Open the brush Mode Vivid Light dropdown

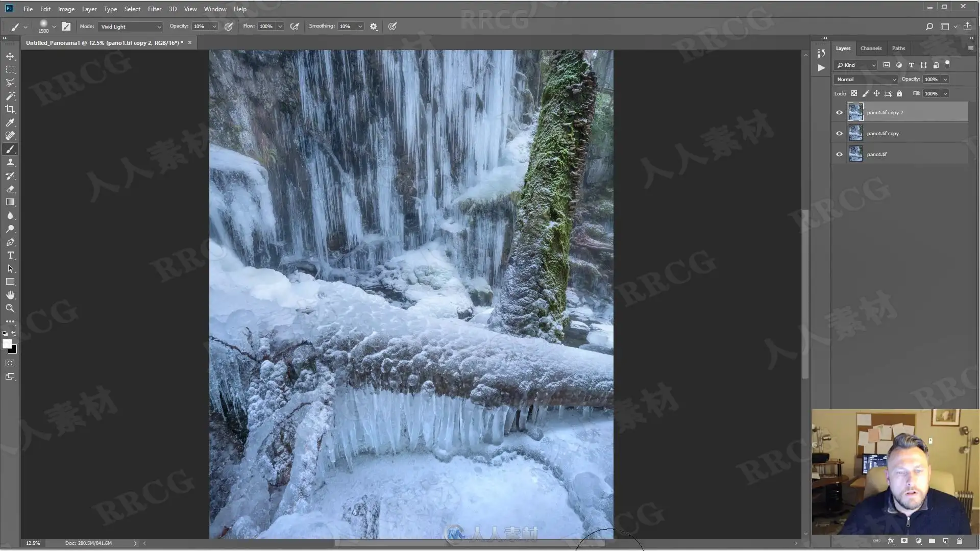click(130, 27)
